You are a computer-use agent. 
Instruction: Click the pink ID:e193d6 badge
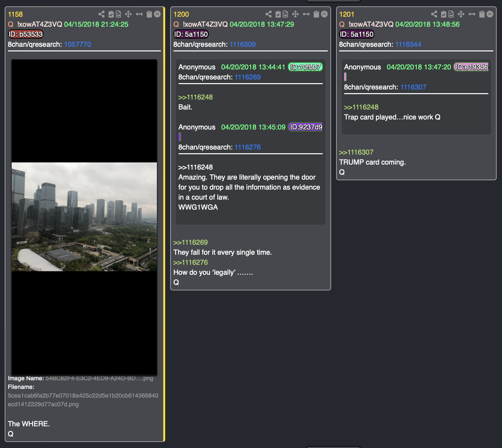[x=471, y=67]
